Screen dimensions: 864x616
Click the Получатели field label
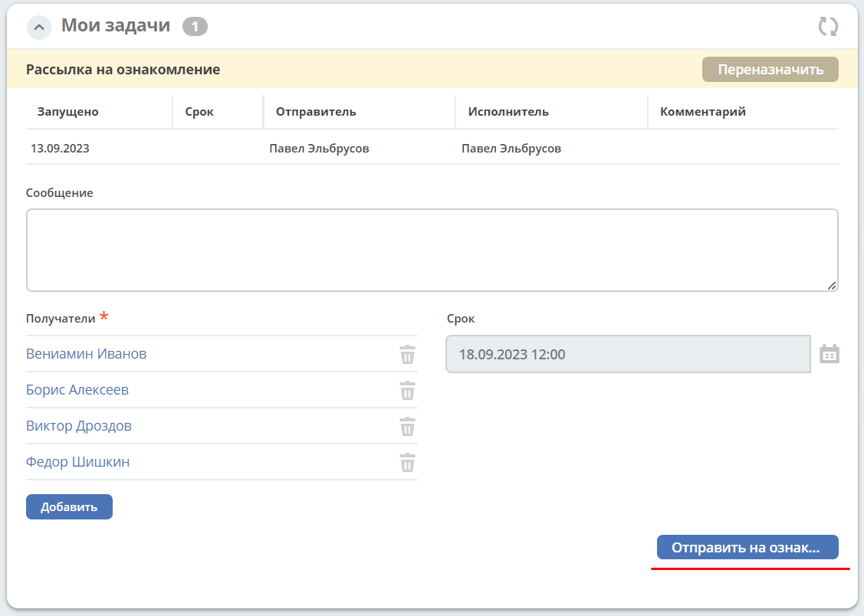coord(61,319)
